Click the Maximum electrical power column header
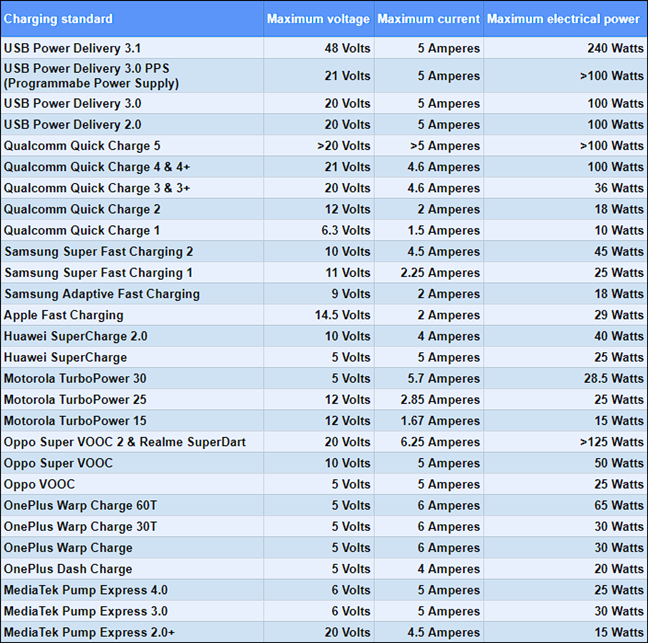648x643 pixels. 565,19
